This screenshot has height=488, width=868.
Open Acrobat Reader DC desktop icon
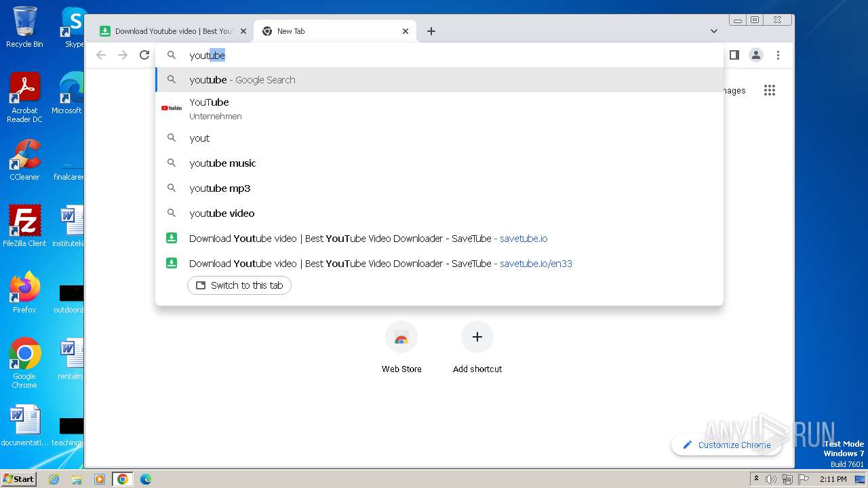point(24,98)
